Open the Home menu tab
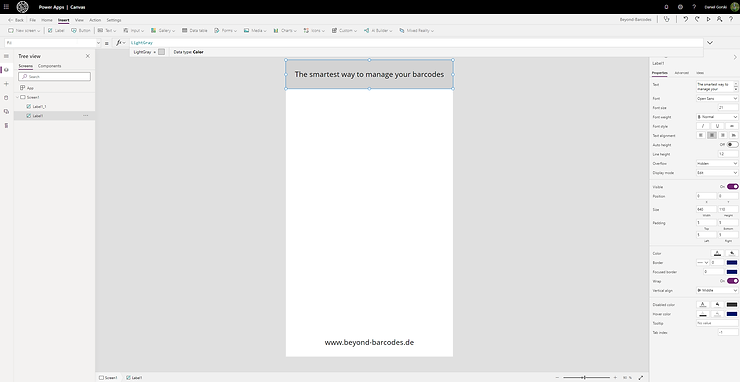This screenshot has height=382, width=740. click(47, 20)
